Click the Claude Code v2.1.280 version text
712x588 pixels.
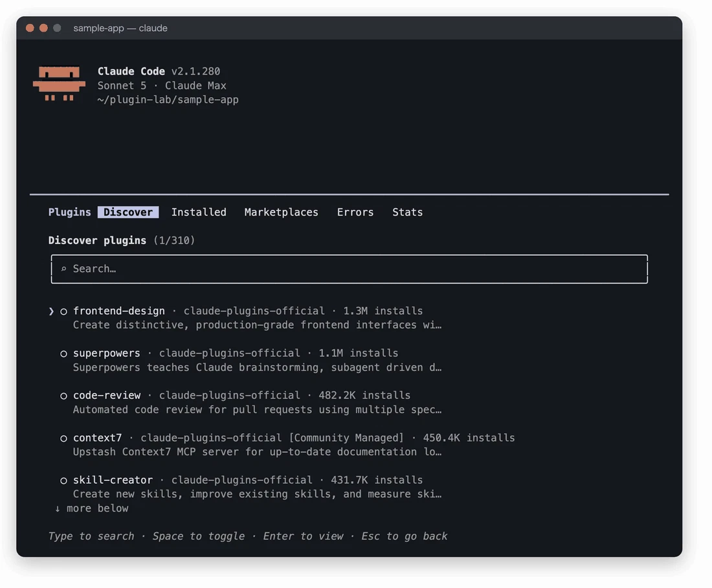coord(159,71)
